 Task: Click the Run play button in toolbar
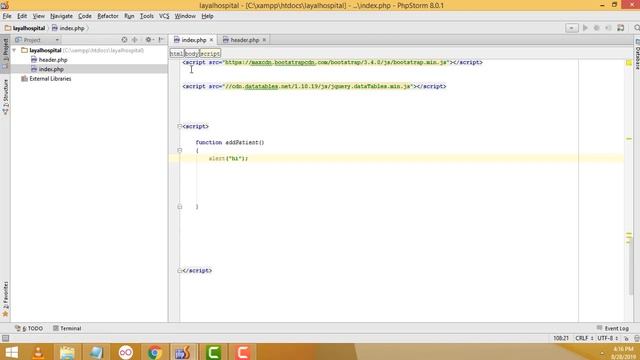(585, 28)
